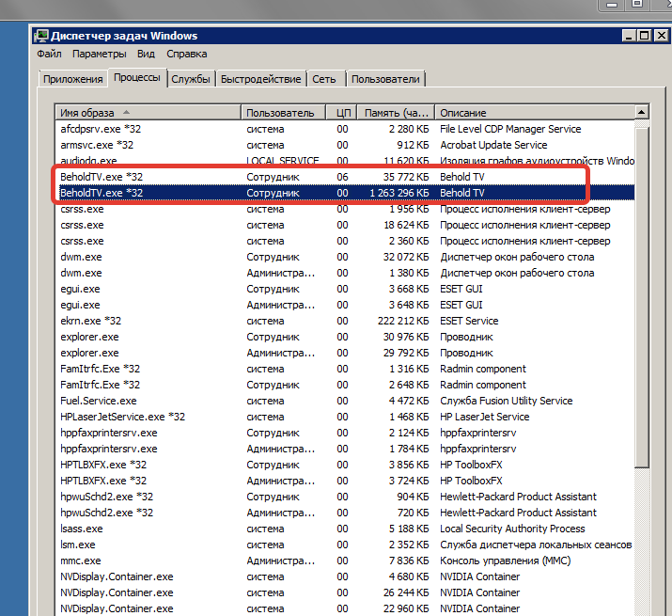Click the sort arrow in Имя образа header
Screen dimensions: 672x616
click(127, 112)
